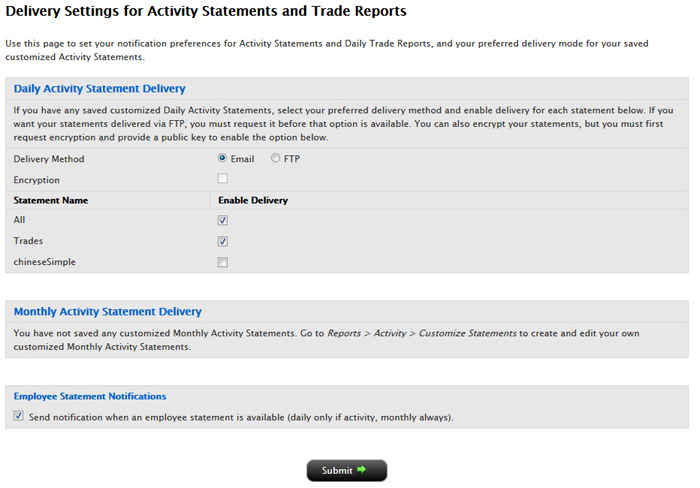Choose the FTP delivery method radio button
700x488 pixels.
point(275,158)
